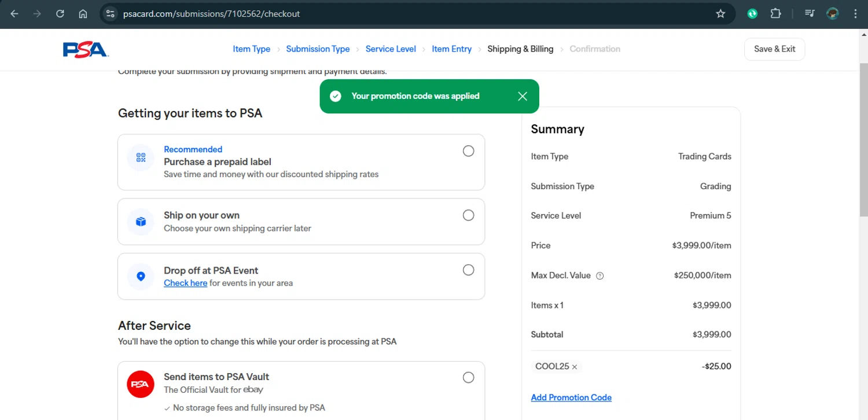Go back to Item Type step
The width and height of the screenshot is (868, 420).
point(251,49)
